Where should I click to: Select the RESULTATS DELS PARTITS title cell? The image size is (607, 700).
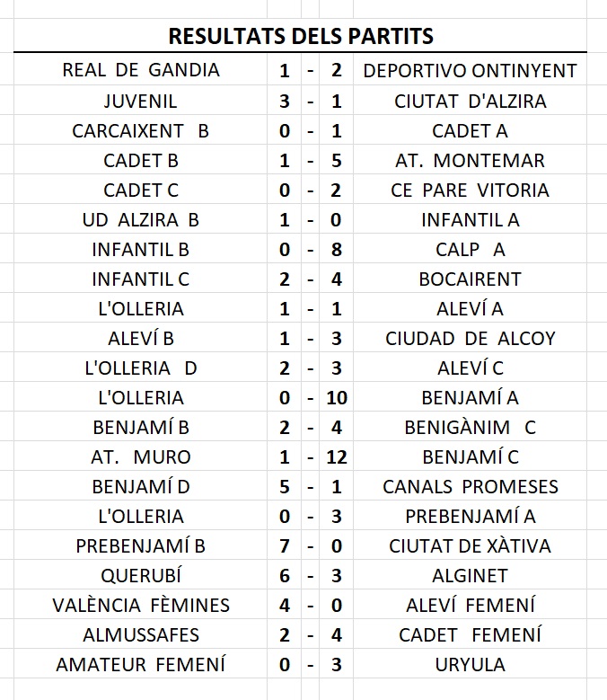(300, 36)
